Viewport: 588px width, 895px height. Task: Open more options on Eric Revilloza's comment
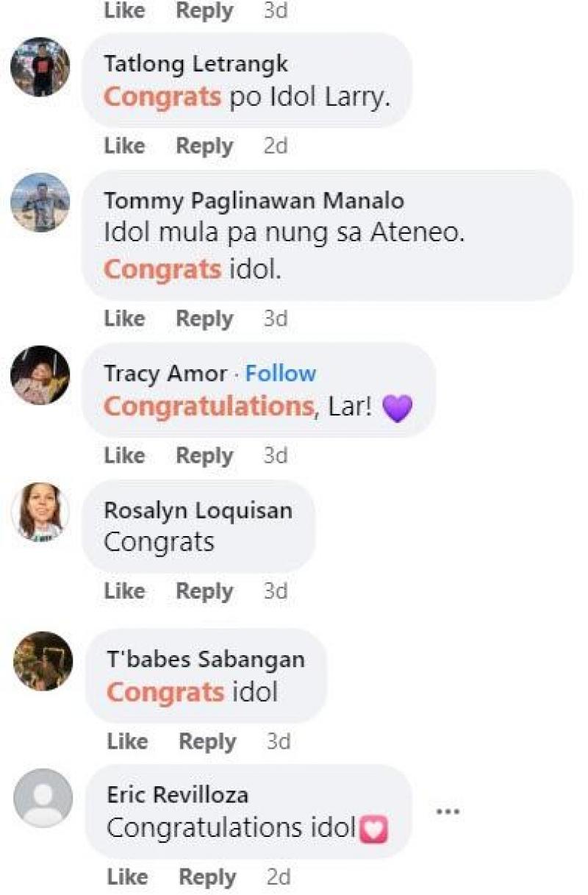click(448, 811)
